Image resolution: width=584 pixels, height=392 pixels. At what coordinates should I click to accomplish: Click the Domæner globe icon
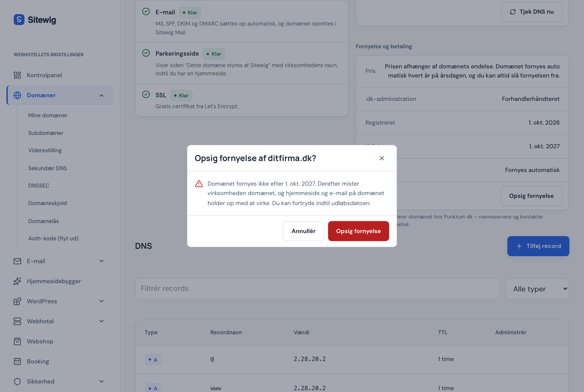[17, 95]
